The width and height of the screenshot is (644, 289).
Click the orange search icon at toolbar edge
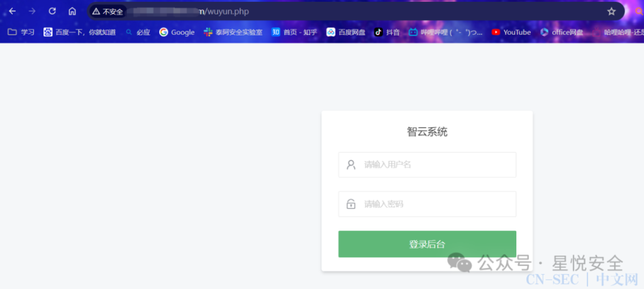coord(639,11)
